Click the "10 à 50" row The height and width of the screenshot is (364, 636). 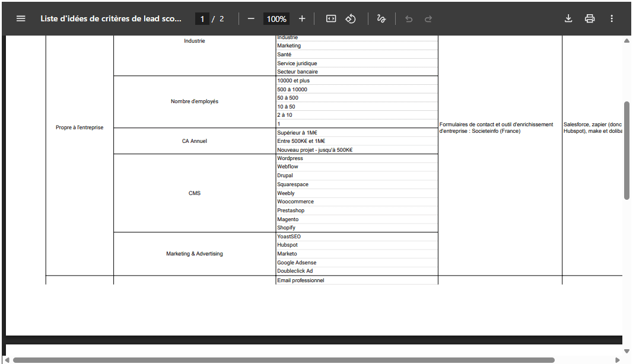coord(357,107)
